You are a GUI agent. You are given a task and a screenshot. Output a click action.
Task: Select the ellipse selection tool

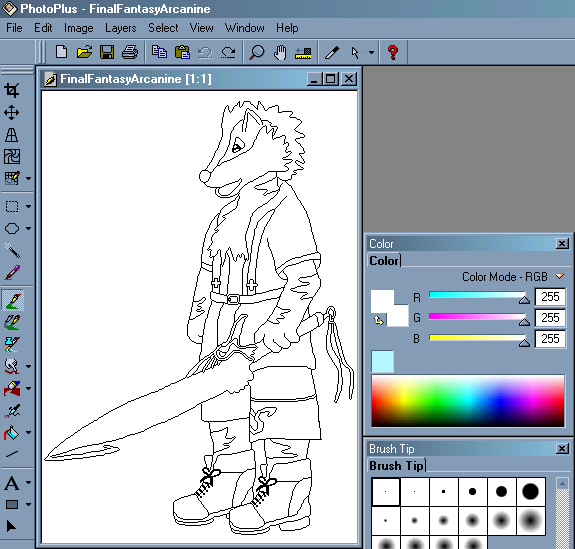point(12,228)
